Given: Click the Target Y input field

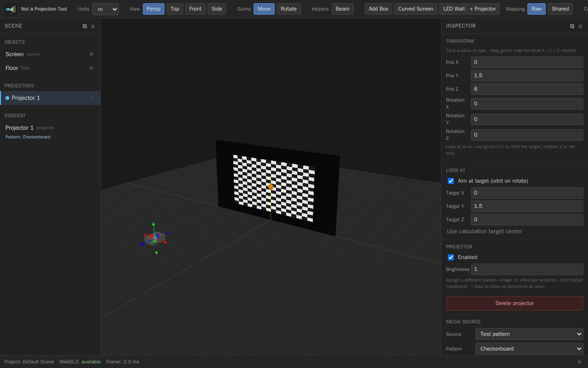Looking at the screenshot, I should click(x=527, y=206).
